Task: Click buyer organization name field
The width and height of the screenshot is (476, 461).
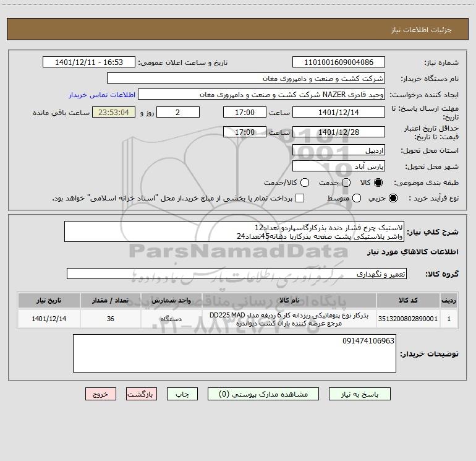Action: (x=246, y=79)
